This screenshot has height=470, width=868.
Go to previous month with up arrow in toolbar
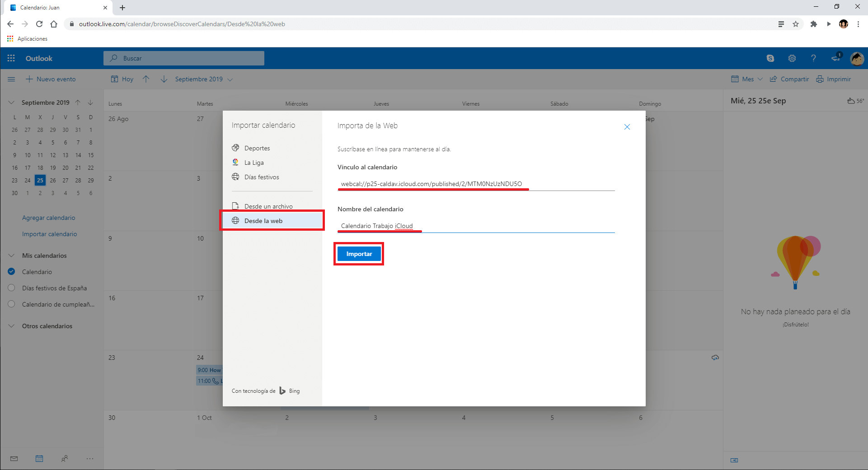(x=146, y=79)
